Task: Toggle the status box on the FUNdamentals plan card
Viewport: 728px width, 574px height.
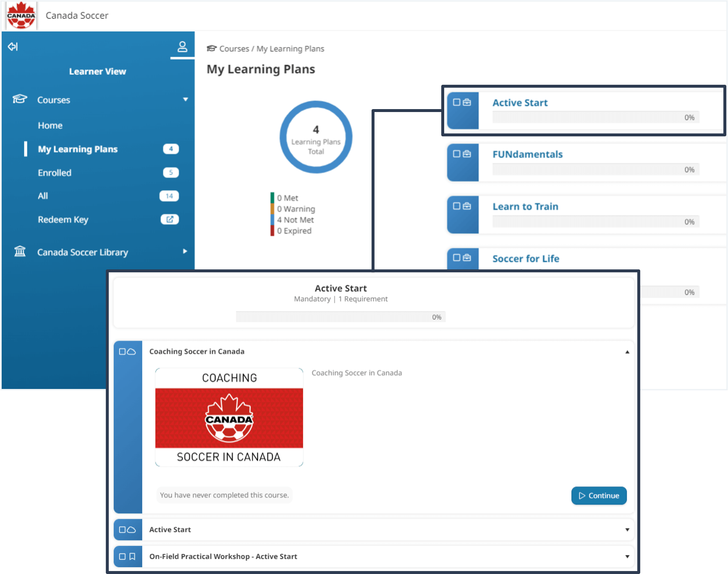Action: 457,154
